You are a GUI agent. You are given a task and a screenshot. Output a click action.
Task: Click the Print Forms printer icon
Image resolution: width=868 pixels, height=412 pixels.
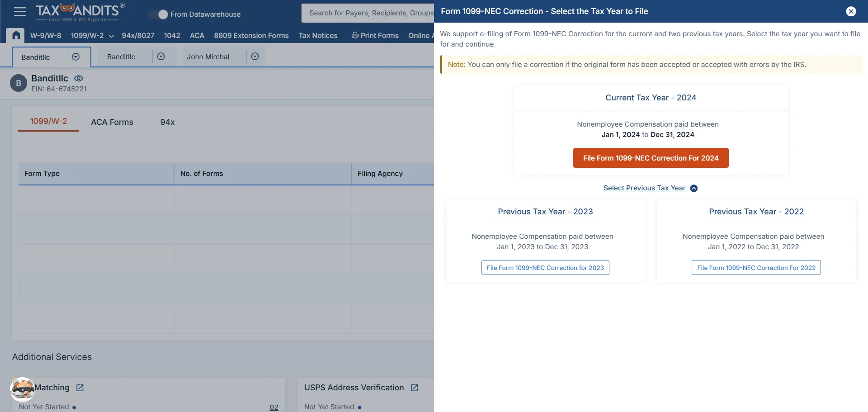coord(355,35)
